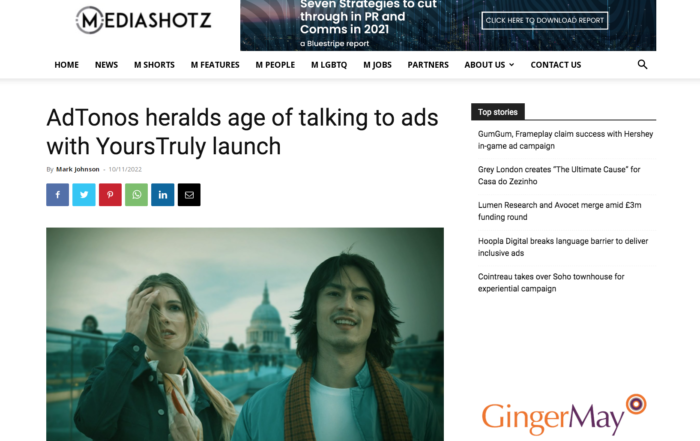Pin article to Pinterest
The width and height of the screenshot is (700, 441).
click(110, 195)
